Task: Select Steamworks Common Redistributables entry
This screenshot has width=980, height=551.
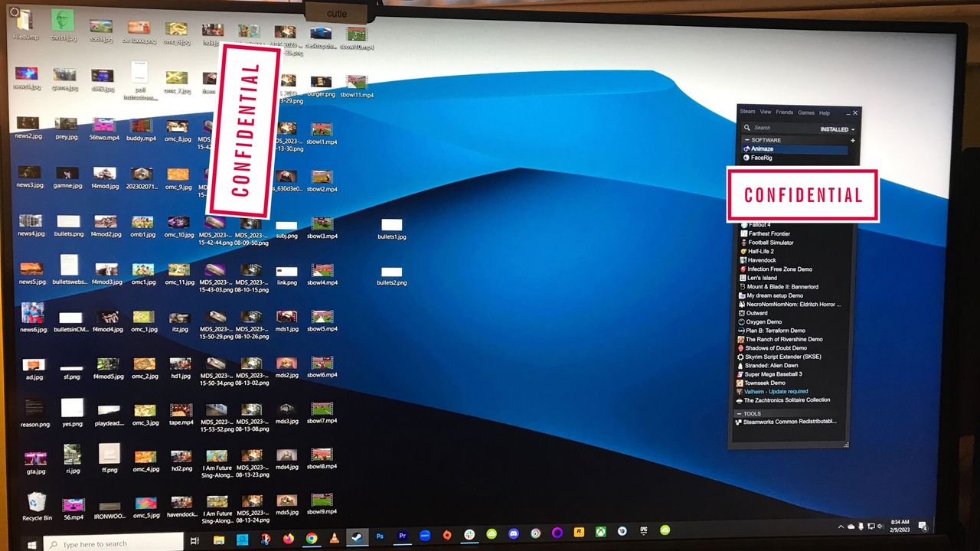Action: [x=787, y=422]
